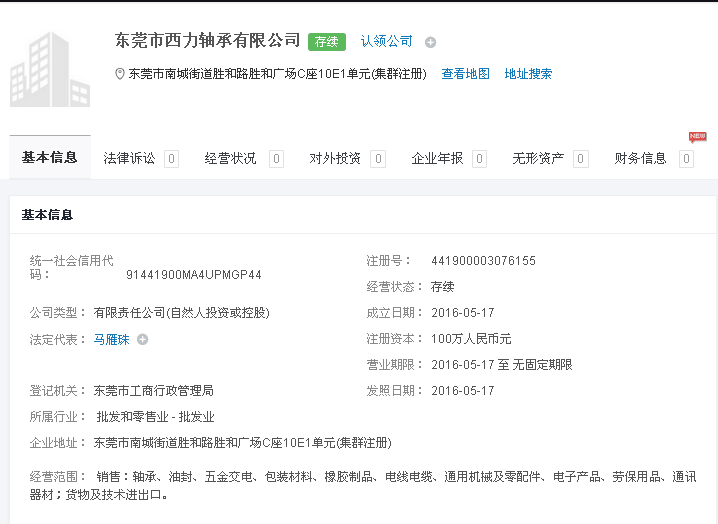The height and width of the screenshot is (524, 718).
Task: Open legal representative 马雁姝's profile link
Action: (x=111, y=339)
